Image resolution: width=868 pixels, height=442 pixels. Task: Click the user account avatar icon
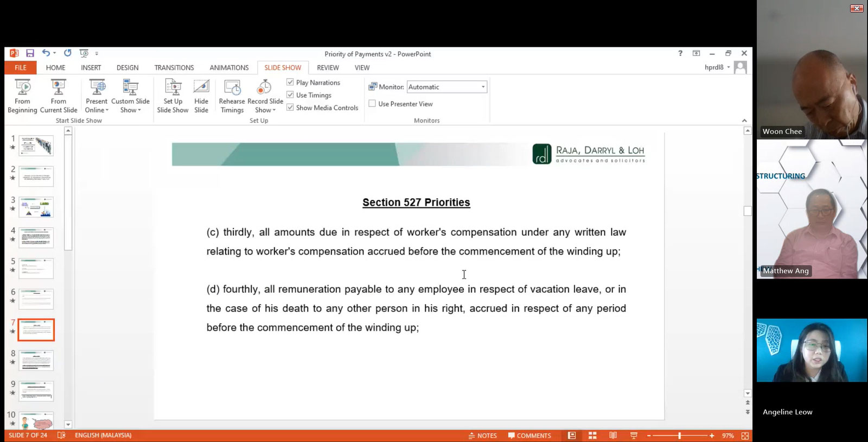[x=740, y=67]
